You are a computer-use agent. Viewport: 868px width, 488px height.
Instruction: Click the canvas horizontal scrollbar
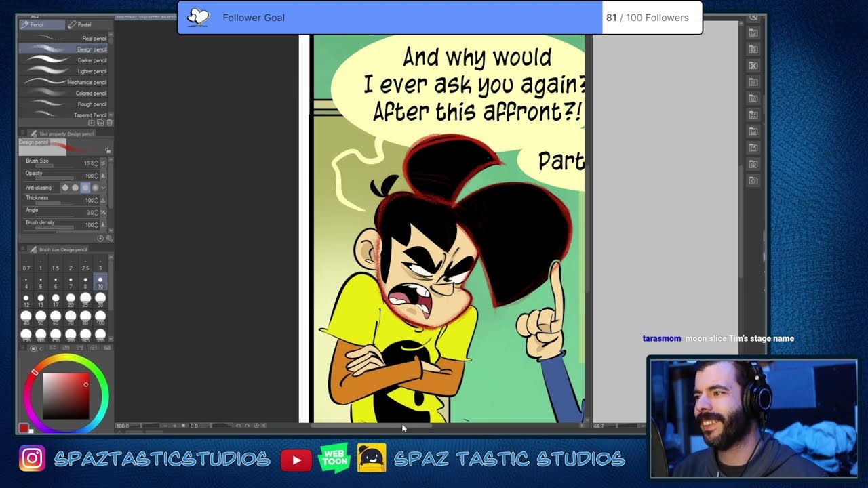(370, 426)
